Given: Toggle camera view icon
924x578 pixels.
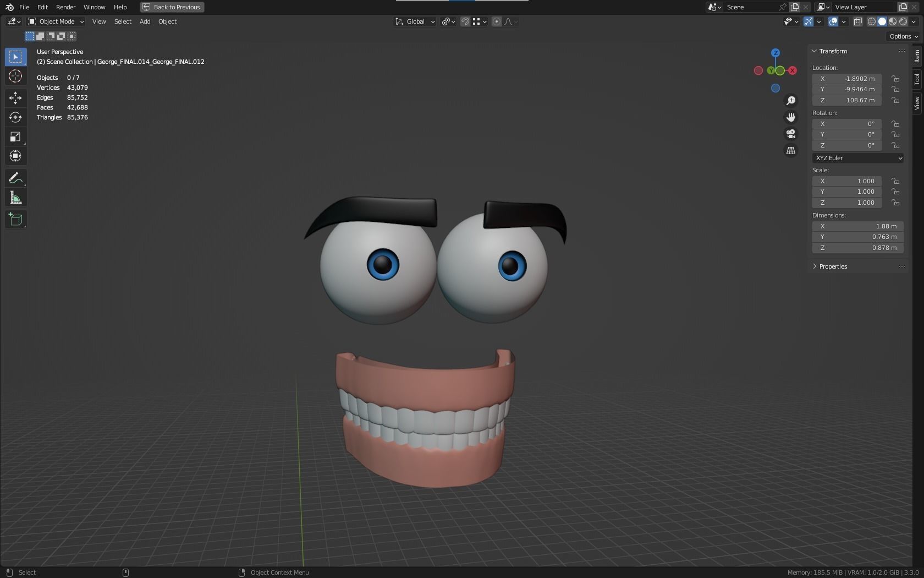Looking at the screenshot, I should point(791,134).
